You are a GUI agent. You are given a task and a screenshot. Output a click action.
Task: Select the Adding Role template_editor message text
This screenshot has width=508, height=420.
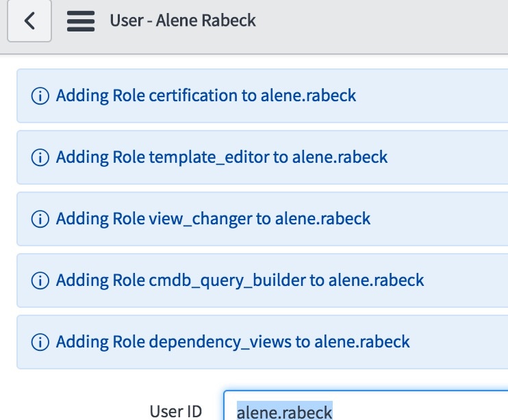point(222,157)
